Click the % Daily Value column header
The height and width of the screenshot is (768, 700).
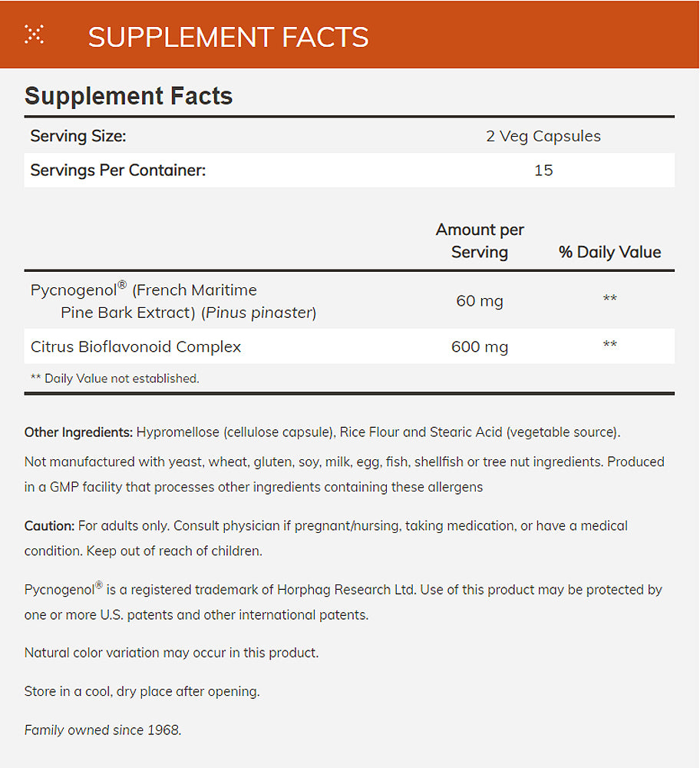(x=609, y=252)
